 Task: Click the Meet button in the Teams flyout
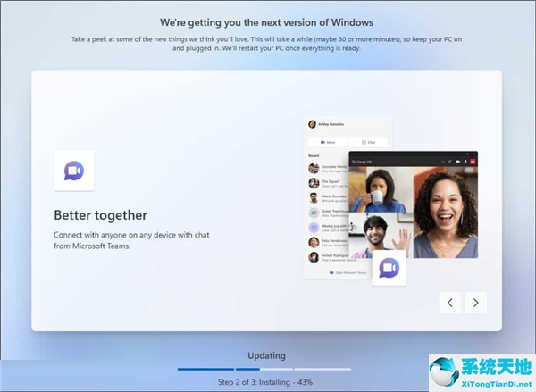click(x=328, y=142)
